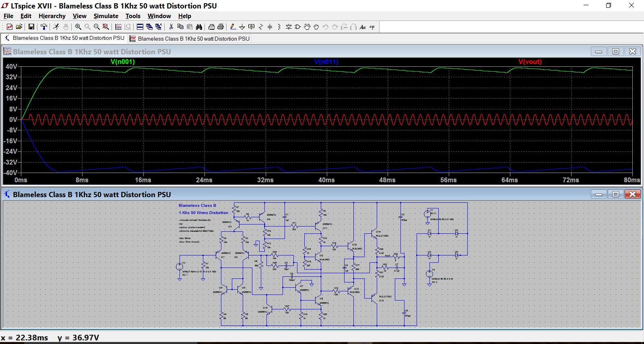
Task: Open the Help menu
Action: pyautogui.click(x=185, y=16)
